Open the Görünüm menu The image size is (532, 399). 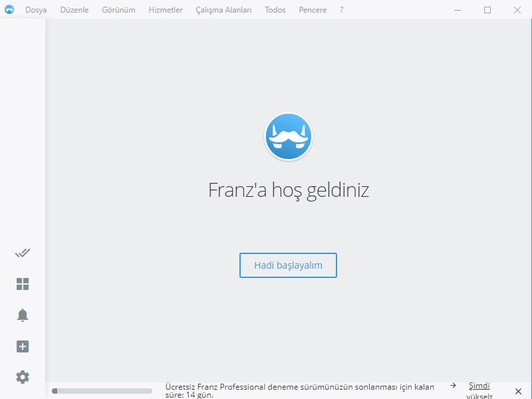[118, 10]
